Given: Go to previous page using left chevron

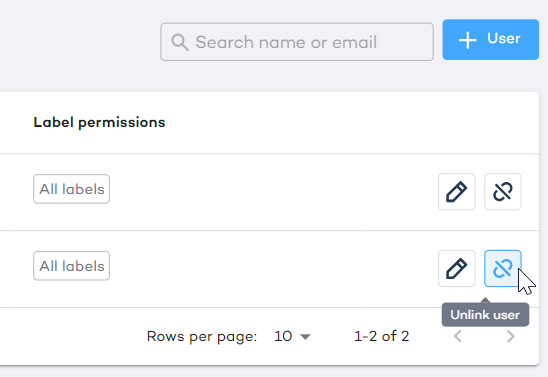Looking at the screenshot, I should [458, 336].
